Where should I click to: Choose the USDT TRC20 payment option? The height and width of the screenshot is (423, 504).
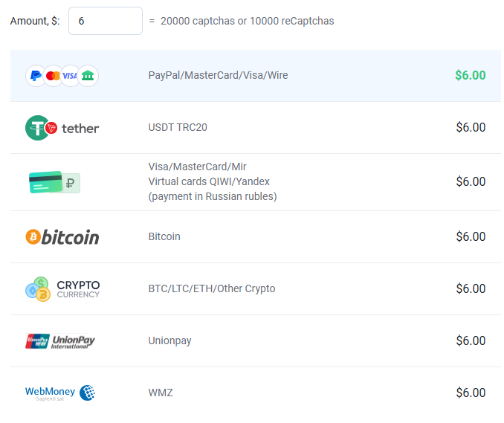click(178, 127)
